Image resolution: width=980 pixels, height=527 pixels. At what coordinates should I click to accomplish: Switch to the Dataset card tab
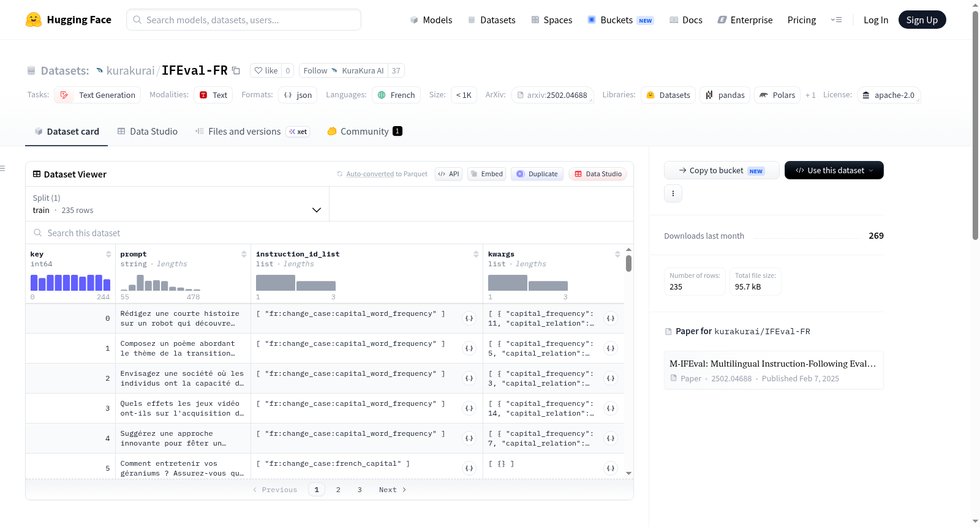click(67, 132)
